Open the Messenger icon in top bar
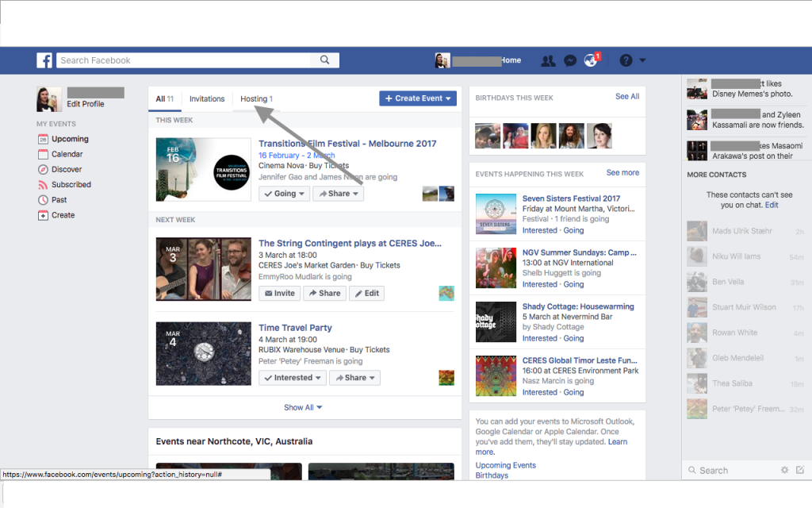Image resolution: width=812 pixels, height=508 pixels. 570,60
